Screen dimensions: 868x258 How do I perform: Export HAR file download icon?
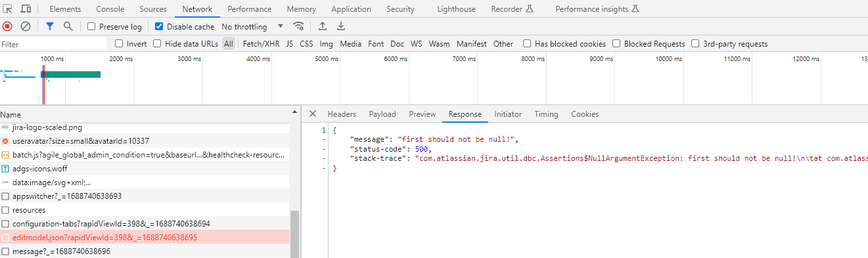pos(341,26)
